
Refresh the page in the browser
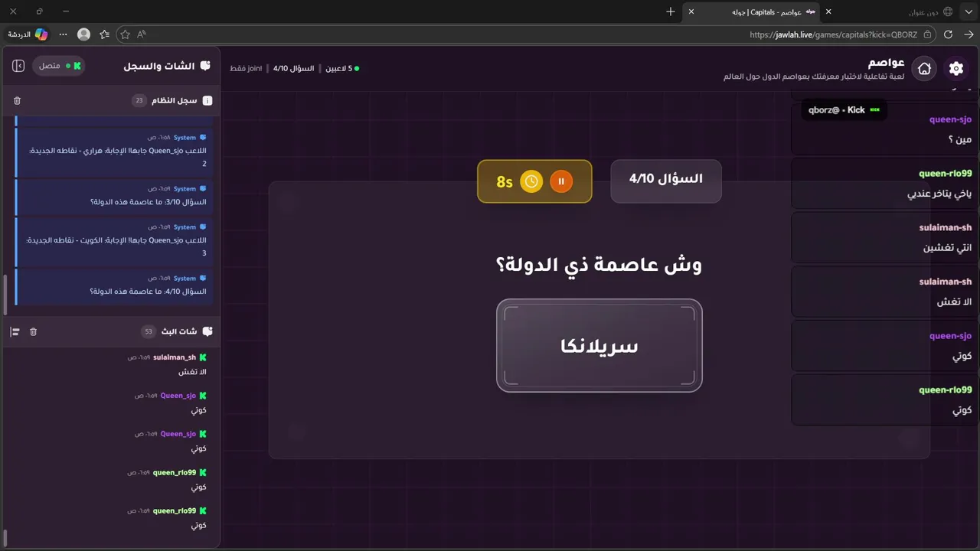click(948, 34)
